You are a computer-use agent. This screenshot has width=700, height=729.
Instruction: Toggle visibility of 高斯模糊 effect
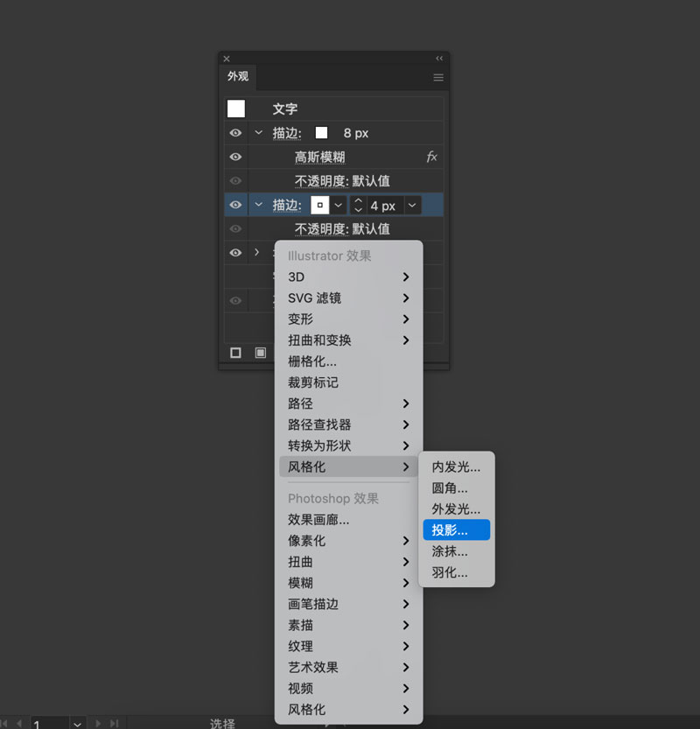[235, 157]
